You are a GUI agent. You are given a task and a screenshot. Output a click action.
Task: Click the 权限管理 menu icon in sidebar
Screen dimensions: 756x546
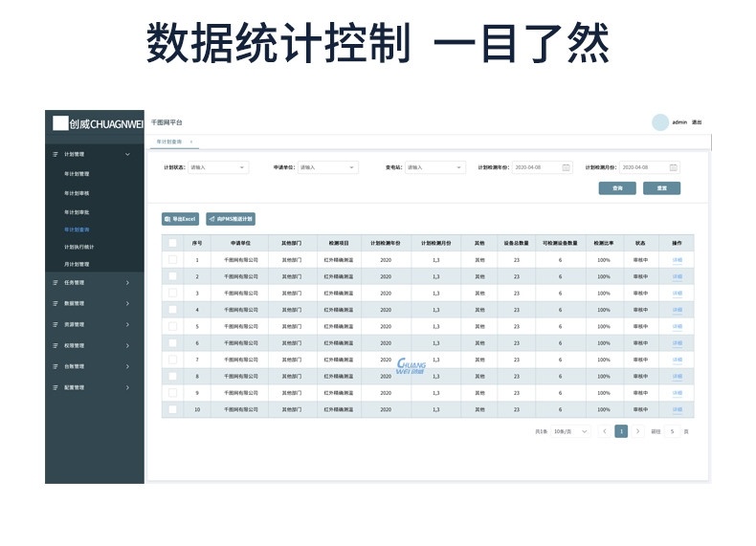coord(55,345)
